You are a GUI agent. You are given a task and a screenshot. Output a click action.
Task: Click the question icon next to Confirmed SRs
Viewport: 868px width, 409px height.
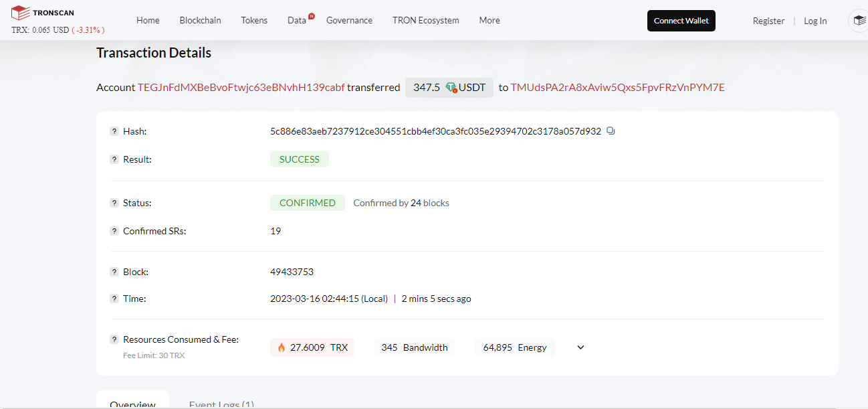click(114, 231)
